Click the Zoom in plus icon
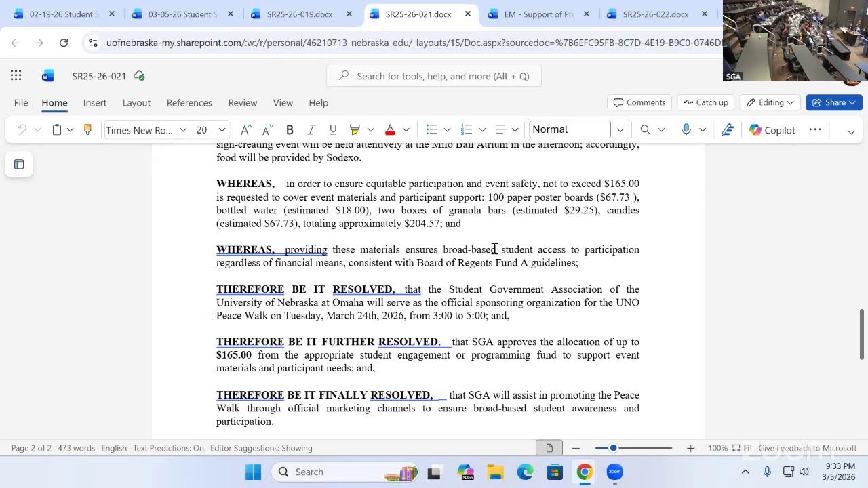The image size is (868, 488). tap(690, 448)
